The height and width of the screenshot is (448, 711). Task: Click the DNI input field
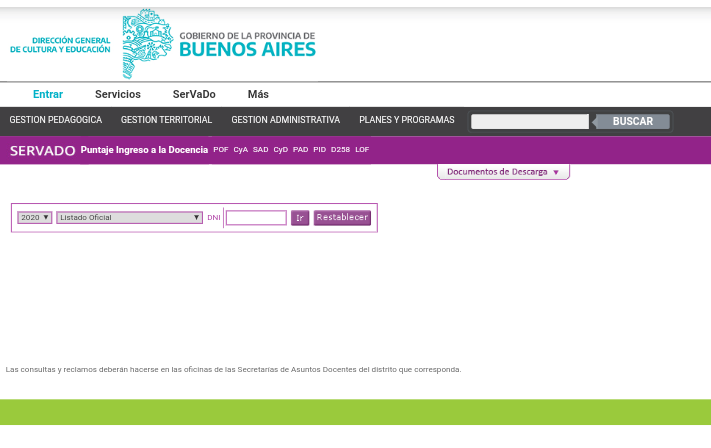click(x=256, y=218)
